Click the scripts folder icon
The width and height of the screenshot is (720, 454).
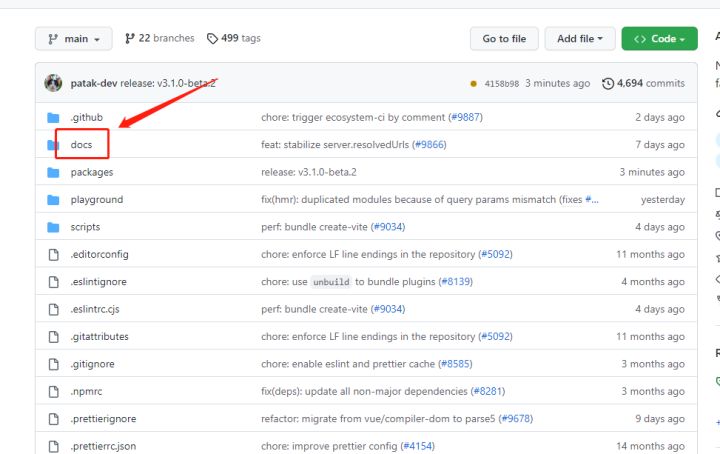click(53, 227)
